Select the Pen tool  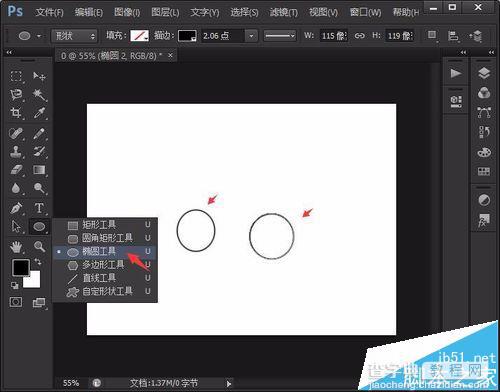(x=16, y=208)
